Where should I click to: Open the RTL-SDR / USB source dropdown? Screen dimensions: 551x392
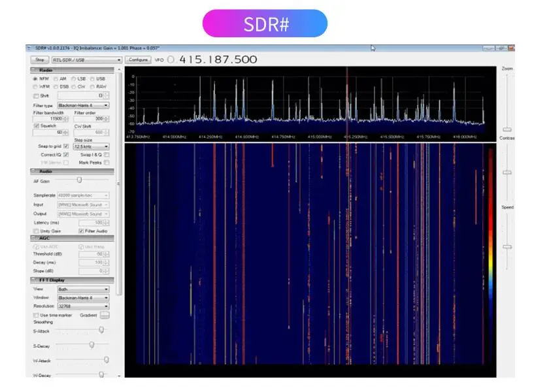(x=87, y=59)
